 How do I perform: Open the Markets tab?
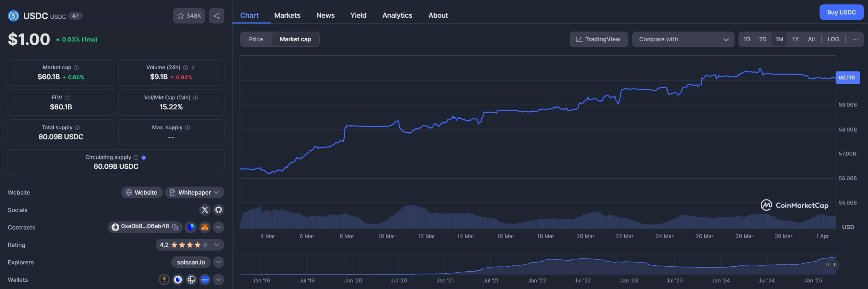(x=287, y=15)
